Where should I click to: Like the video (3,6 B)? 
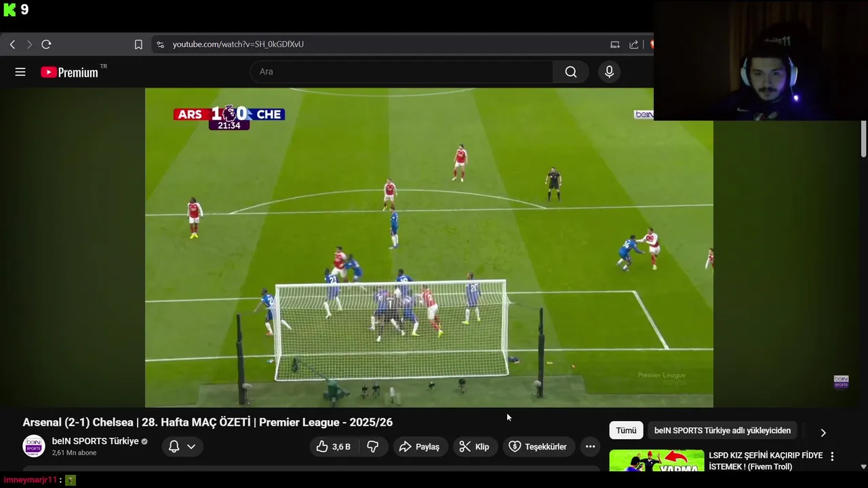point(334,447)
